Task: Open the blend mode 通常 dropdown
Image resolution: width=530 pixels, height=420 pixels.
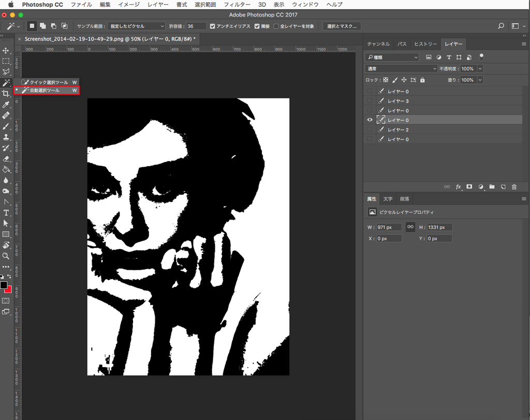Action: click(401, 69)
